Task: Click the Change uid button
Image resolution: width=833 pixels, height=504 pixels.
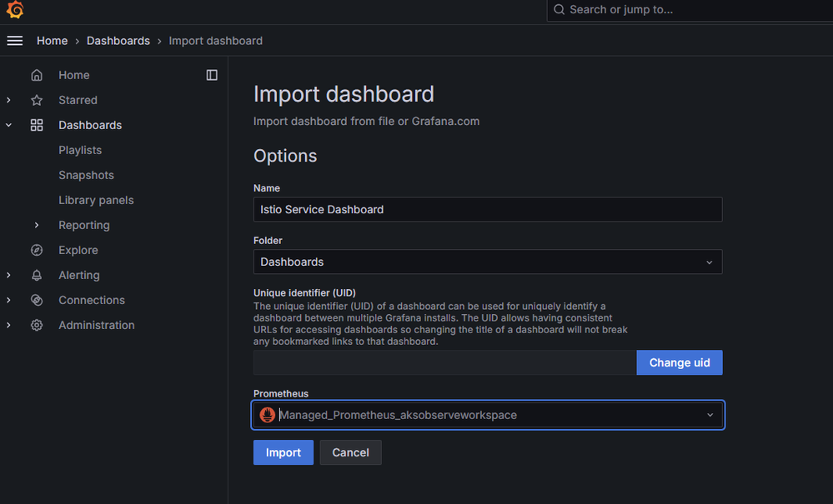Action: coord(680,362)
